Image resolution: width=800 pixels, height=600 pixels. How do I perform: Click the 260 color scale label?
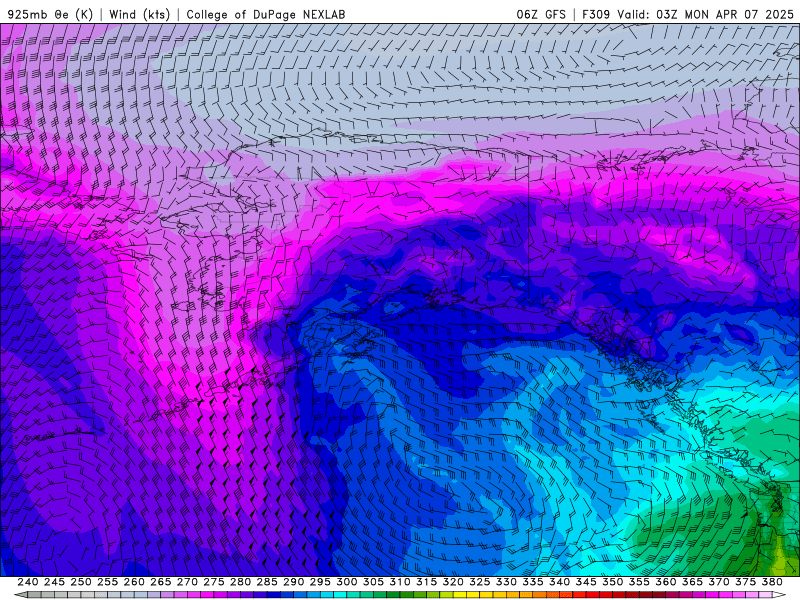(134, 582)
